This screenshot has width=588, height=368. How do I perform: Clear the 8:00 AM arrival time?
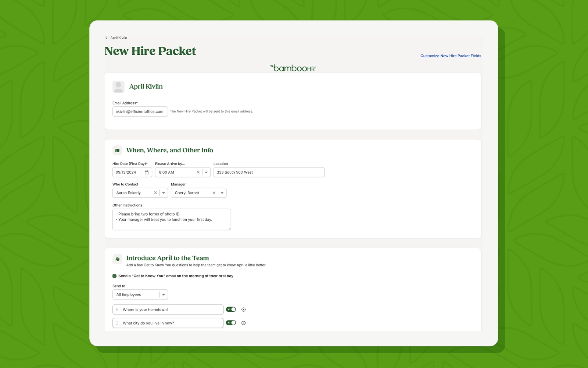[x=198, y=172]
